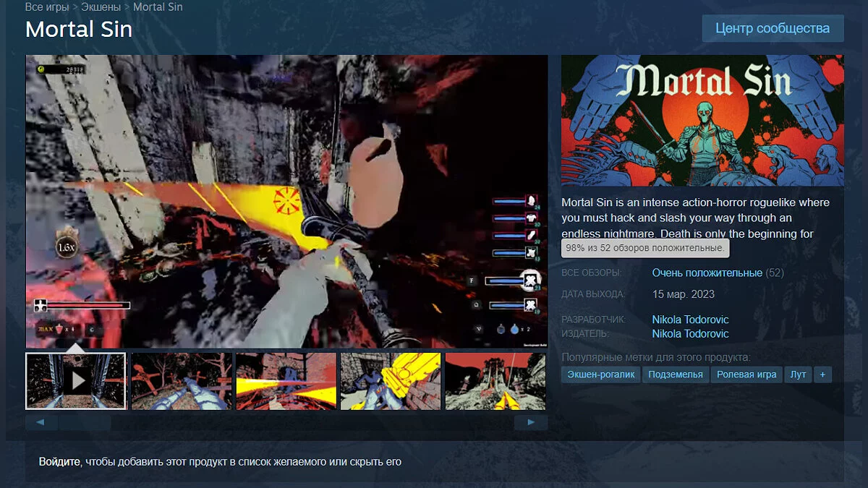The width and height of the screenshot is (868, 488).
Task: Expand more tags with plus button
Action: point(822,374)
